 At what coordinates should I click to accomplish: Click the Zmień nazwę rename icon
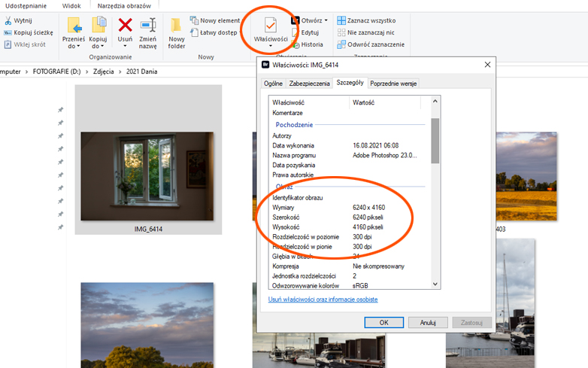(x=148, y=26)
